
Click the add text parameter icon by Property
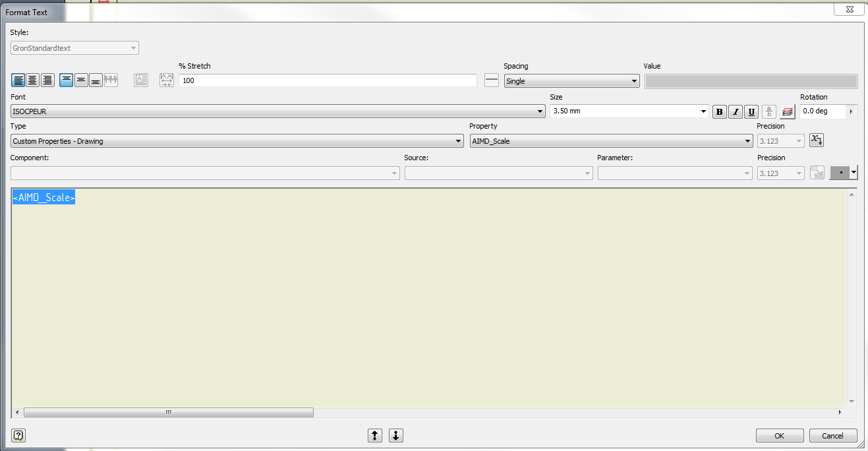point(817,140)
